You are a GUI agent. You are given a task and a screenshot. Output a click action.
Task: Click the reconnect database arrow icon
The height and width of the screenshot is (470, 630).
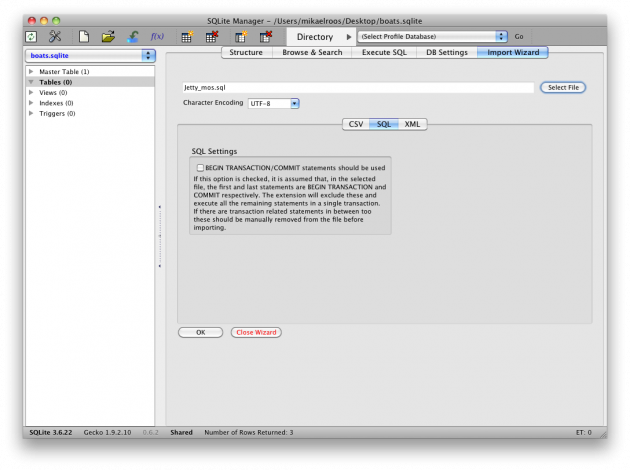pyautogui.click(x=133, y=37)
